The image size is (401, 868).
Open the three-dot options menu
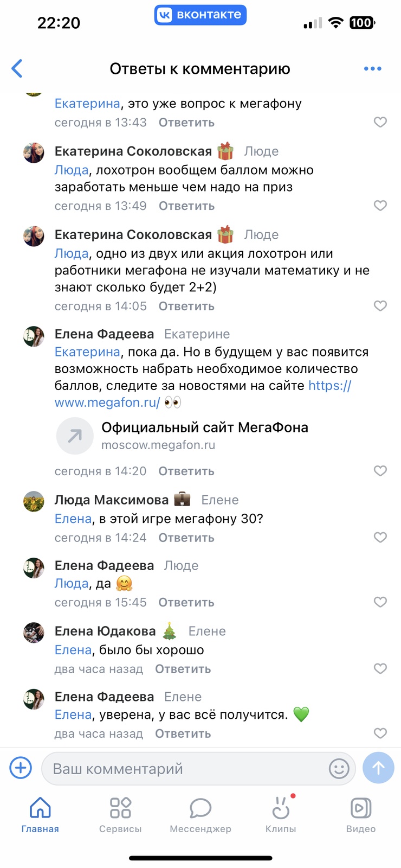coord(372,69)
